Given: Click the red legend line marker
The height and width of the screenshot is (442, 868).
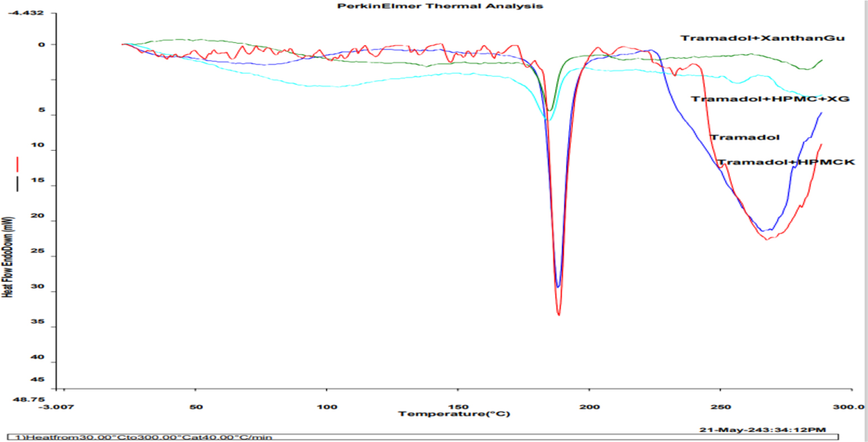Looking at the screenshot, I should tap(18, 165).
